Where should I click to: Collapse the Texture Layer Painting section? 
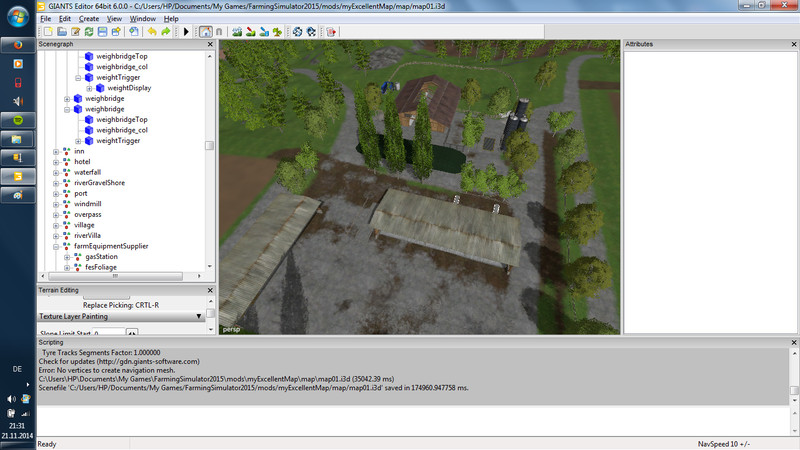pyautogui.click(x=198, y=316)
